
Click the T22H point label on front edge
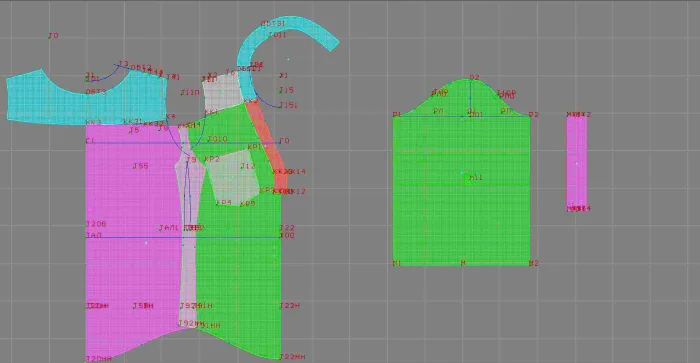pos(289,305)
